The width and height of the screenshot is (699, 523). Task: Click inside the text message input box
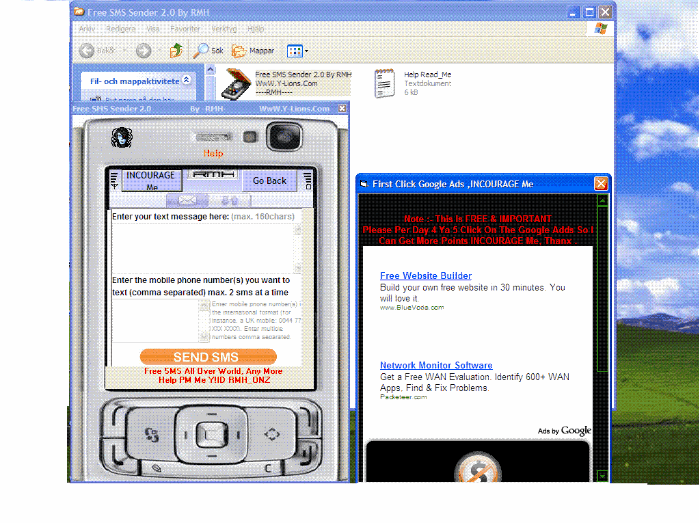coord(202,247)
